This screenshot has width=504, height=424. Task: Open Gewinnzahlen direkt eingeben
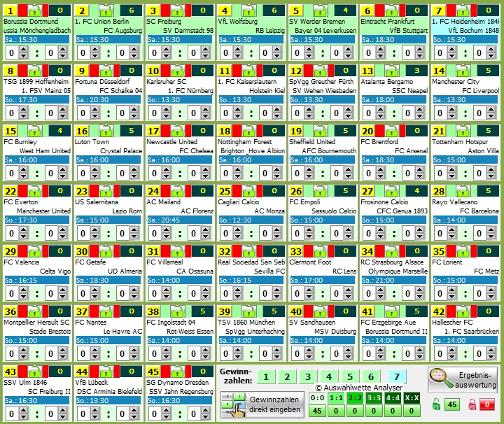[262, 404]
